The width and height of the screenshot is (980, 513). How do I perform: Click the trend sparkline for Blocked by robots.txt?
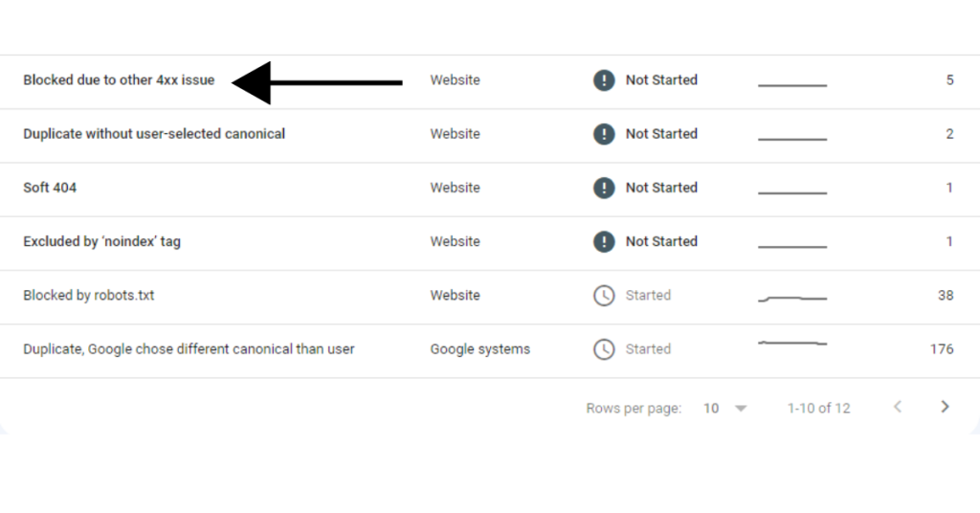pos(792,298)
